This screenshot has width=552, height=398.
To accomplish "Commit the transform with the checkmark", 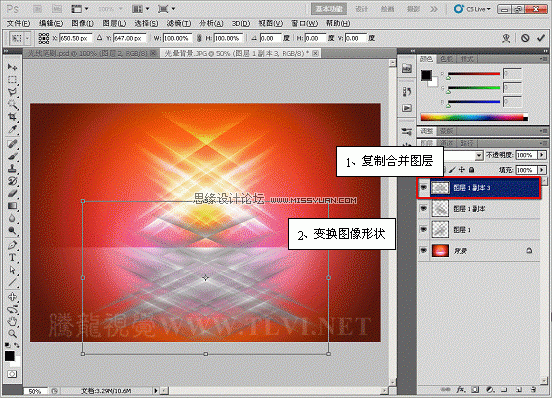I will [541, 38].
